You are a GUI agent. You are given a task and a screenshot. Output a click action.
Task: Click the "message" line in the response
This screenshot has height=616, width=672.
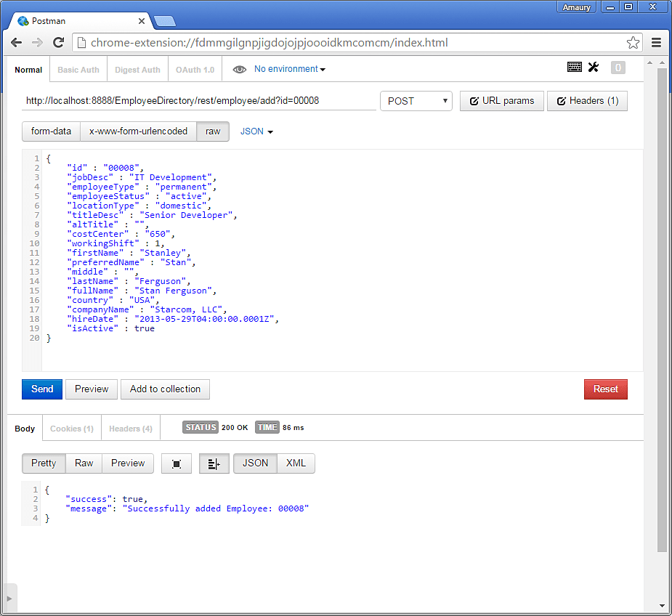click(187, 508)
